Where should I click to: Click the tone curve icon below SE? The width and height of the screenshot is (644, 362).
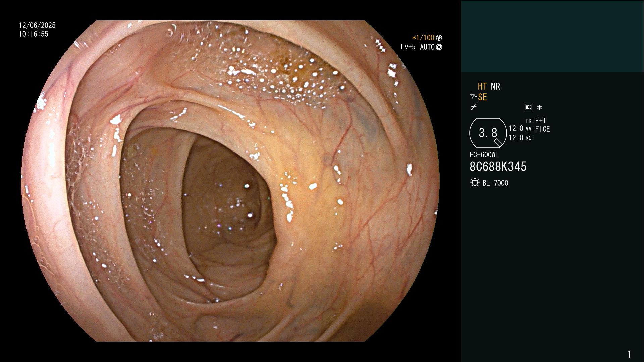coord(473,107)
